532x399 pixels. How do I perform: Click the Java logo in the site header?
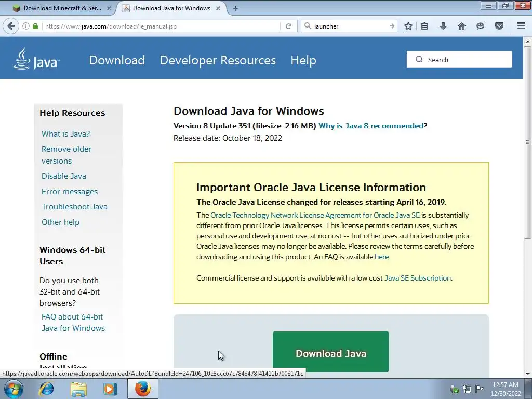click(36, 59)
